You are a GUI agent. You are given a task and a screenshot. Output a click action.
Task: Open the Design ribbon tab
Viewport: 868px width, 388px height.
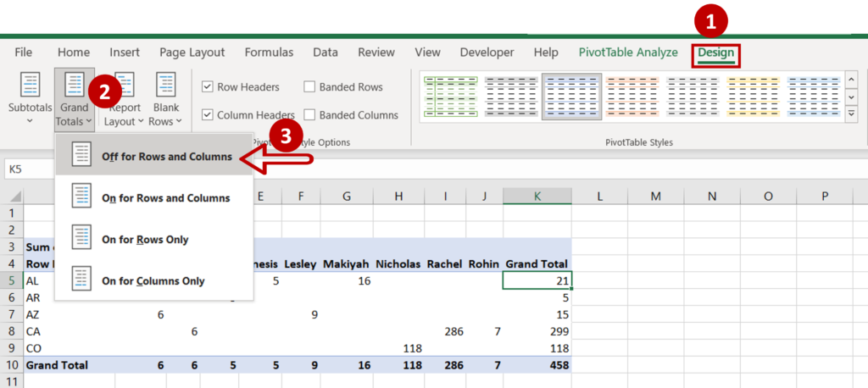[716, 53]
